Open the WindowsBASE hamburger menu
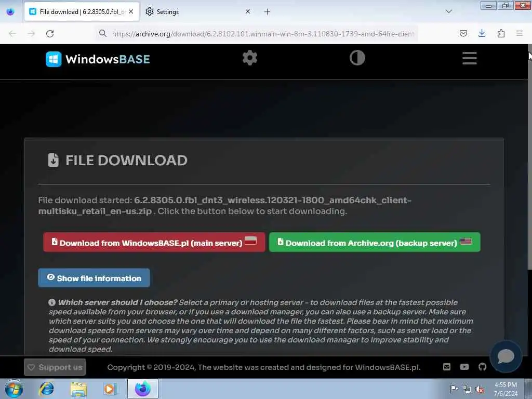Screen dimensions: 532x399 [x=470, y=58]
